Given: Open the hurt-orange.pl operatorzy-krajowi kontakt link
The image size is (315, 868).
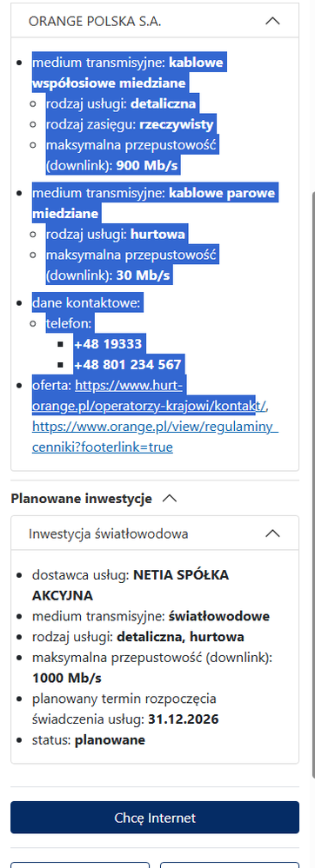Looking at the screenshot, I should pyautogui.click(x=150, y=395).
